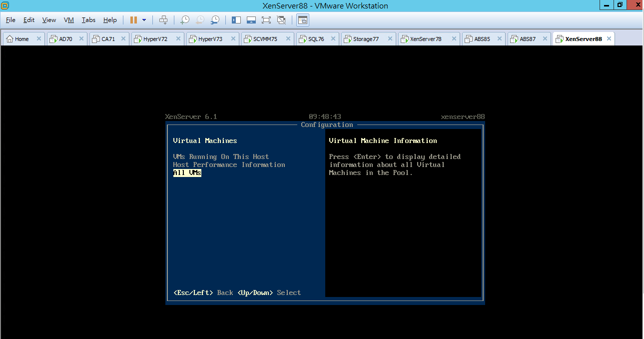Open the Help menu
The width and height of the screenshot is (644, 339).
pos(110,20)
